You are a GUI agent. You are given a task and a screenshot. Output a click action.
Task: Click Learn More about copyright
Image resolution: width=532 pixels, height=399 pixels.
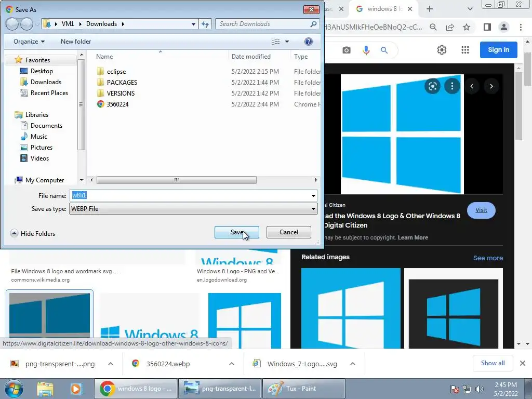tap(413, 237)
